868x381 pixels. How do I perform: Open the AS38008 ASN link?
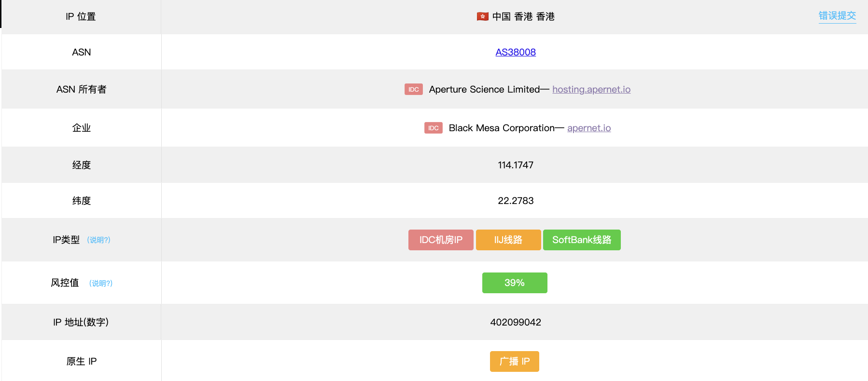click(515, 52)
